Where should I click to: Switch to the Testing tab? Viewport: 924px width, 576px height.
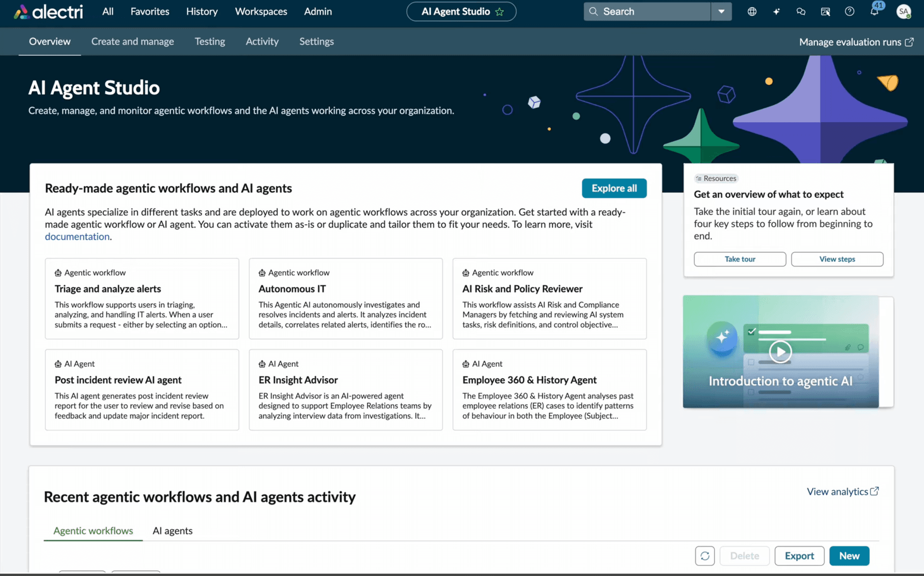(210, 41)
